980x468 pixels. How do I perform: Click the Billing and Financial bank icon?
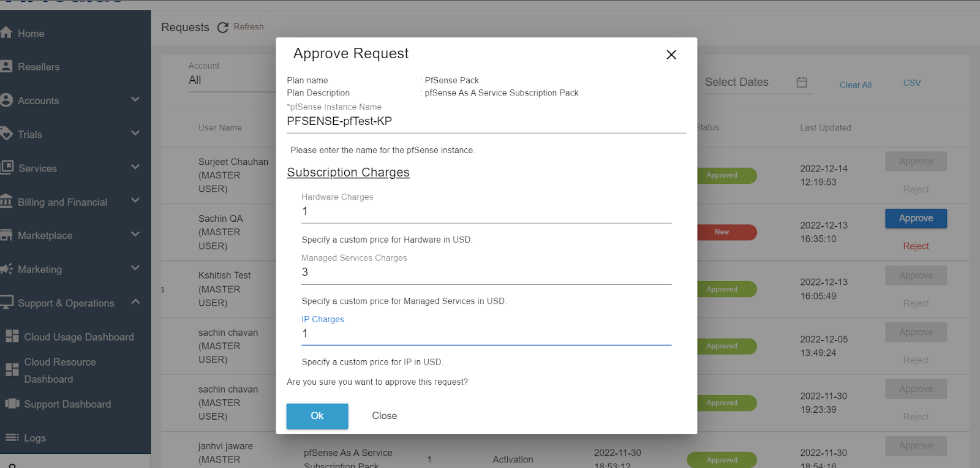click(6, 201)
